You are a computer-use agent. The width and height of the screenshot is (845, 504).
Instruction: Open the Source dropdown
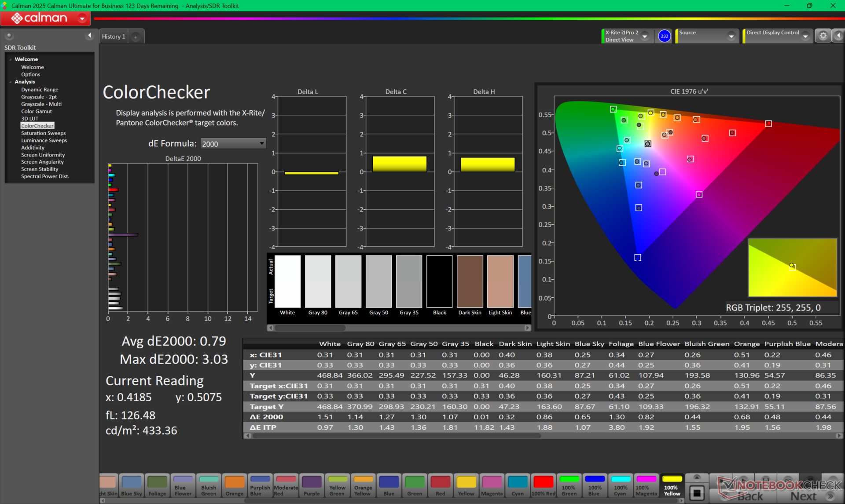[x=731, y=37]
